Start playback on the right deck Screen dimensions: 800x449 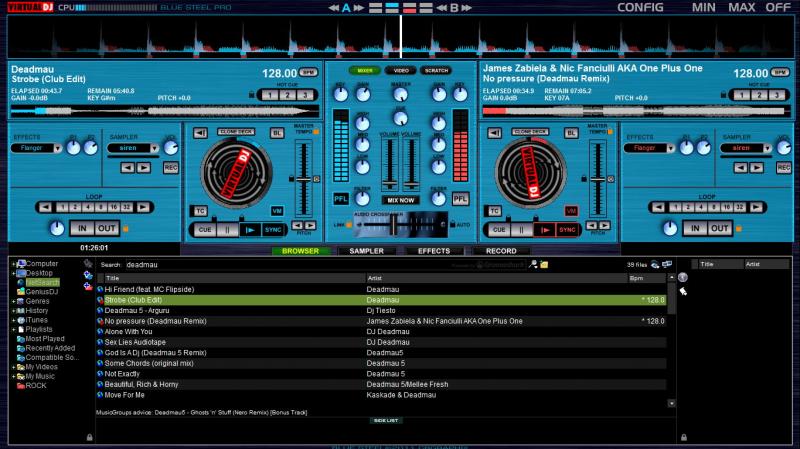coord(544,230)
